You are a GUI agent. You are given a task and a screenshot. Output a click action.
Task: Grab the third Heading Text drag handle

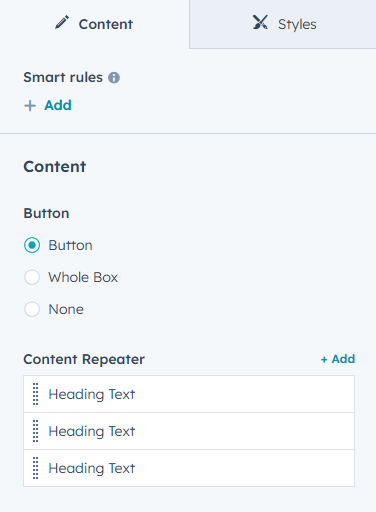(x=36, y=468)
